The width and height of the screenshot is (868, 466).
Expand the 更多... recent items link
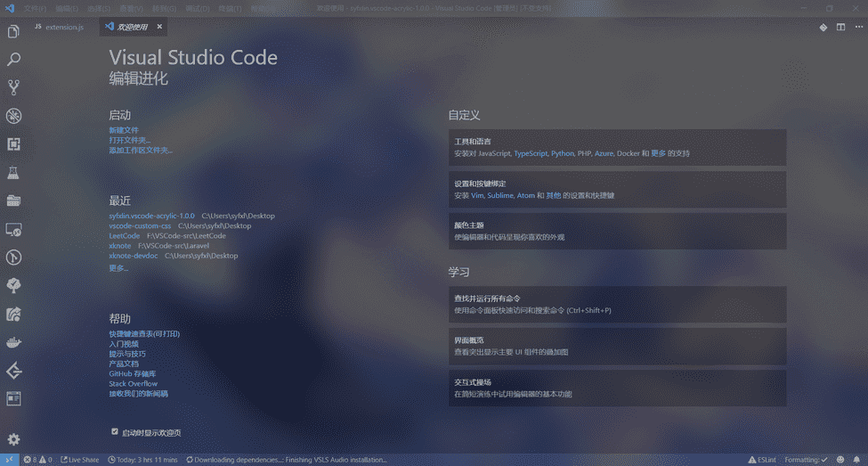[x=118, y=268]
